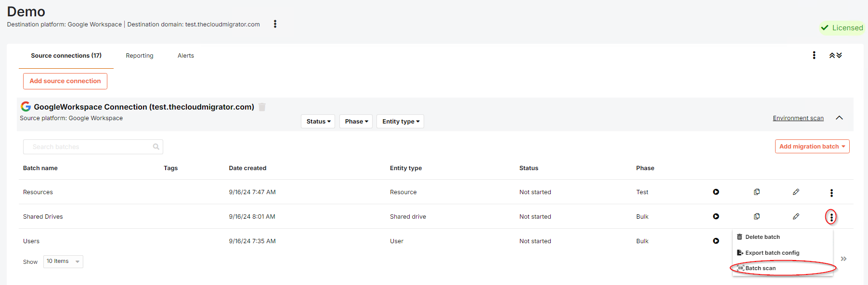Focus the Search batches input field
868x285 pixels.
tap(93, 147)
